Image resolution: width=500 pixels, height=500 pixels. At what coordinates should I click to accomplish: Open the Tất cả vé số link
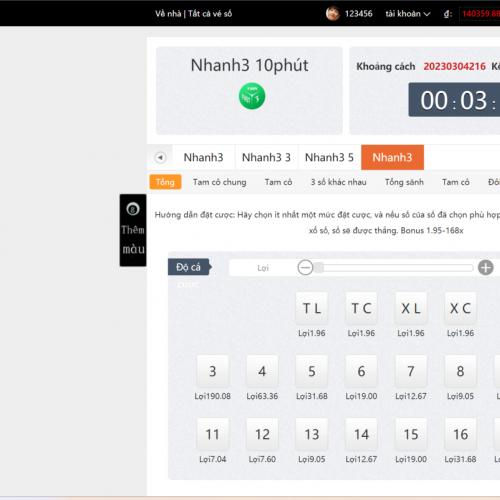pos(210,14)
